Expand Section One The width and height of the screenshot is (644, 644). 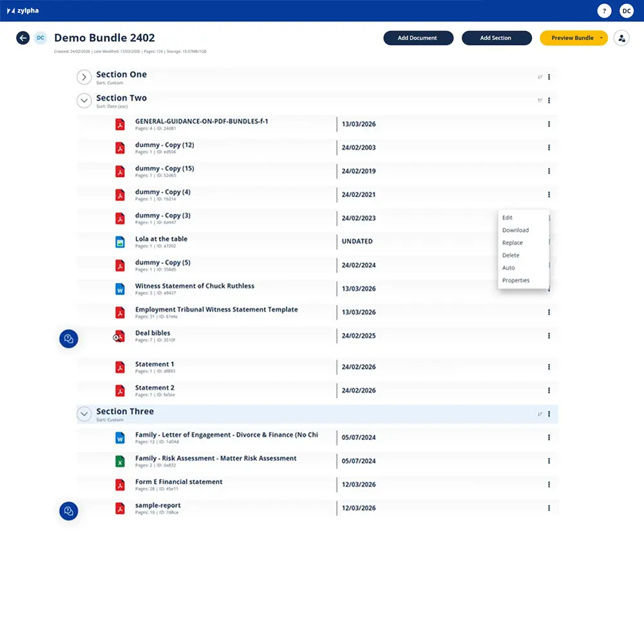(x=84, y=77)
